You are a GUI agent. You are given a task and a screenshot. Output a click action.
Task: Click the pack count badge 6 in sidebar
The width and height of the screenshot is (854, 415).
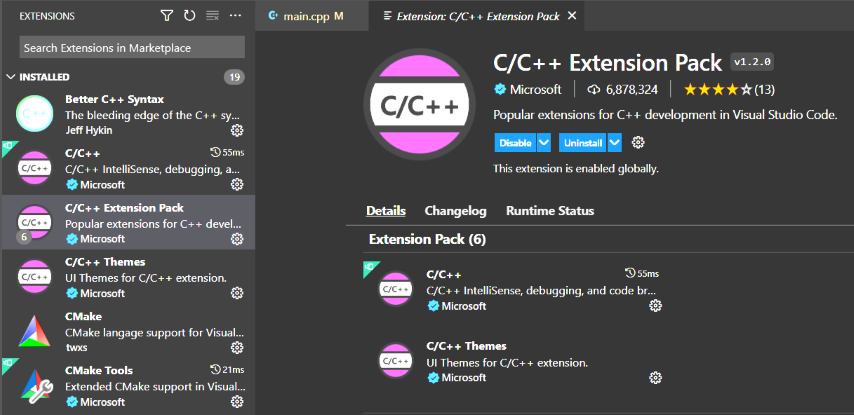[24, 237]
